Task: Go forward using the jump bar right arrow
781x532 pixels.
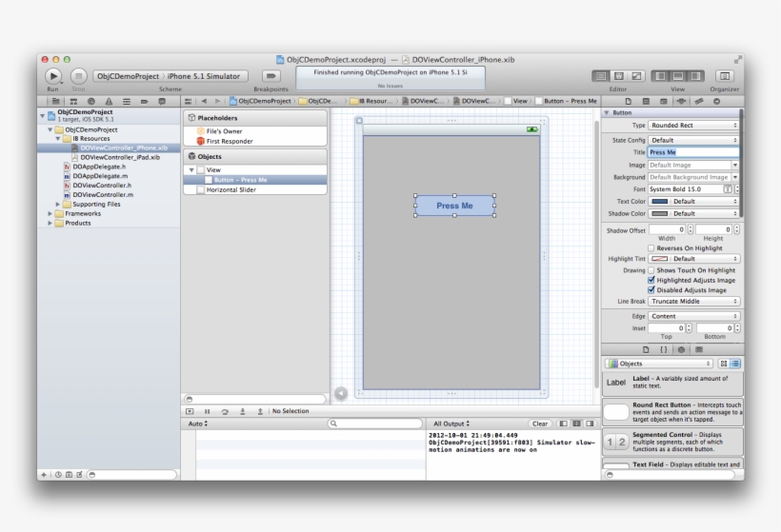Action: pyautogui.click(x=217, y=101)
